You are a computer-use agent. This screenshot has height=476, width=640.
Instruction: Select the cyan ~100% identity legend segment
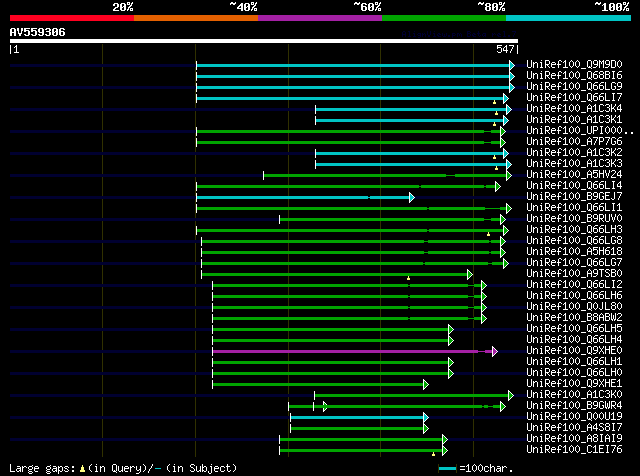pos(569,18)
